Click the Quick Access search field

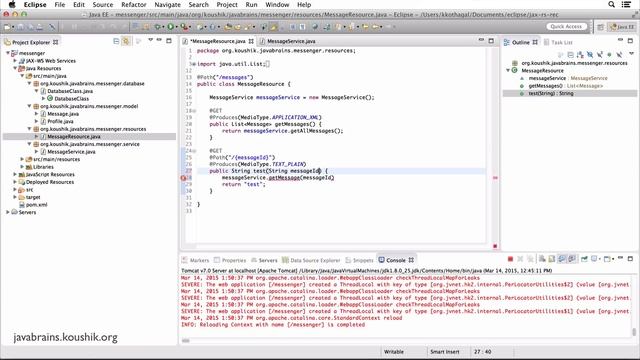point(566,27)
